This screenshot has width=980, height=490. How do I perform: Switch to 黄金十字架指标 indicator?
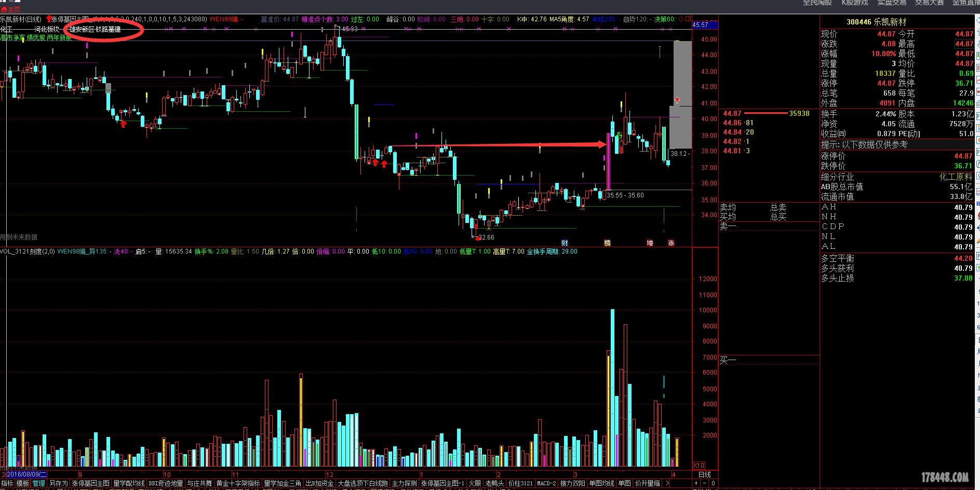click(238, 483)
